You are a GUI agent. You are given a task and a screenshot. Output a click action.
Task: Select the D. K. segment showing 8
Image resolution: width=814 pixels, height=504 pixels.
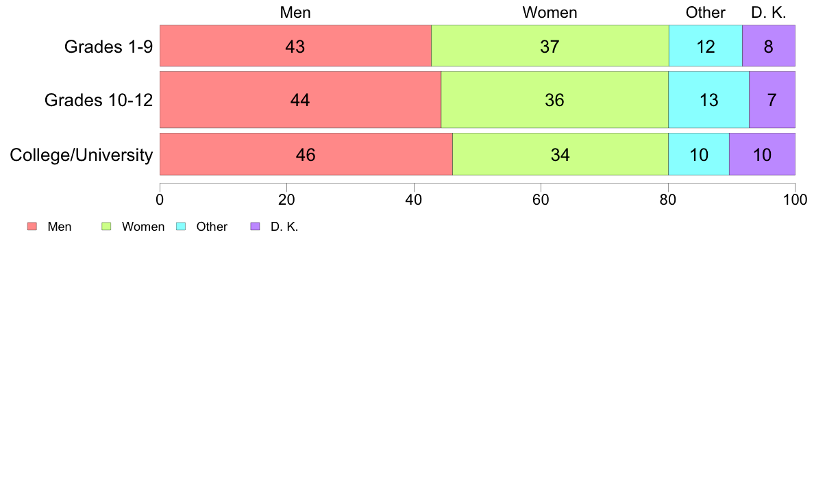click(769, 46)
